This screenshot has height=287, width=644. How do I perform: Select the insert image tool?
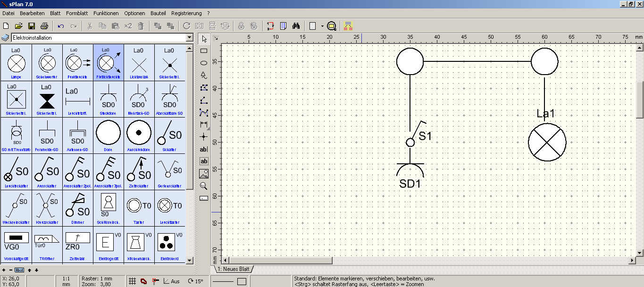coord(204,173)
